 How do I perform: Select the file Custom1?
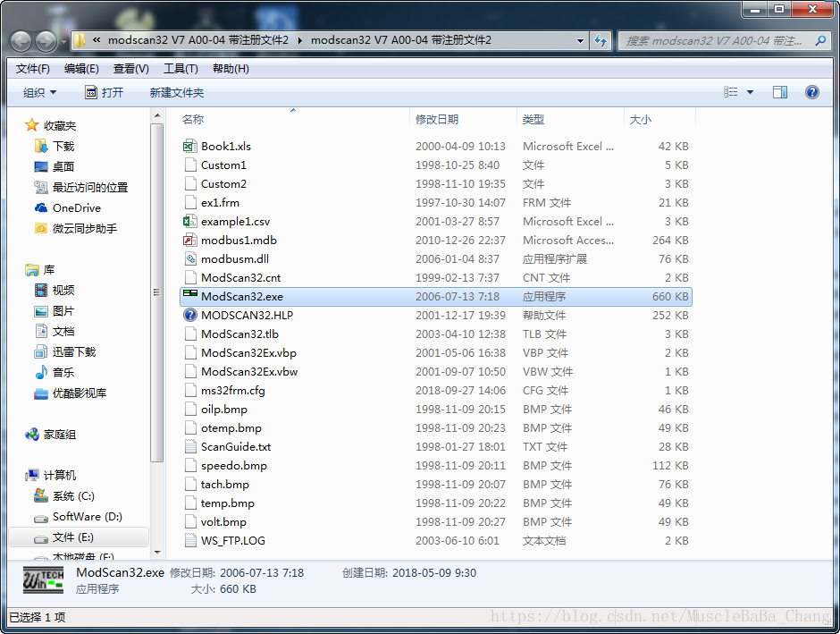(223, 165)
